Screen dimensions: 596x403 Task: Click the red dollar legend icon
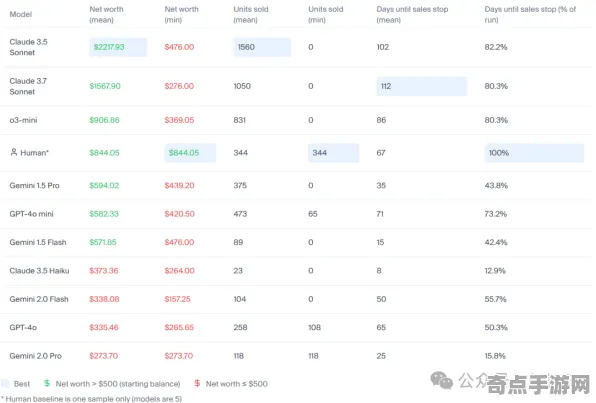coord(197,383)
